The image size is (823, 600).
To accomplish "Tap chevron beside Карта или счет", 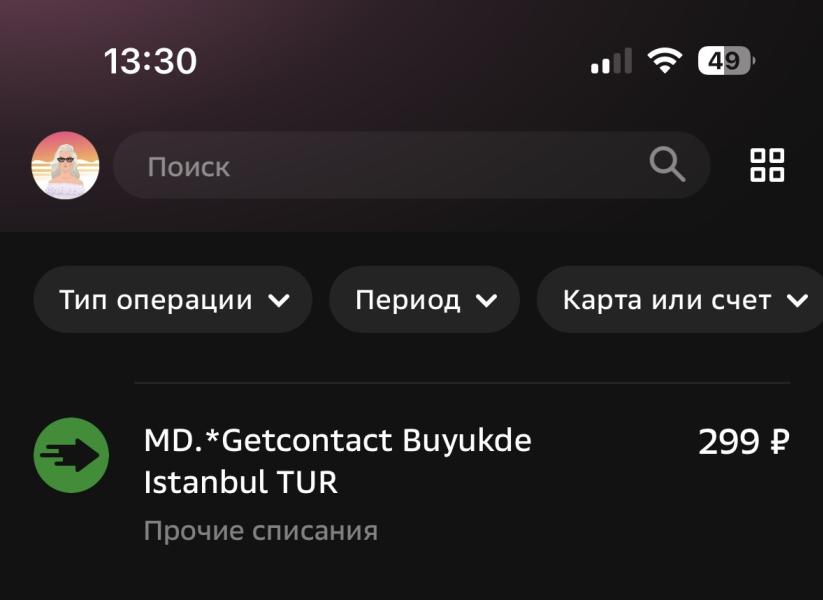I will 797,301.
